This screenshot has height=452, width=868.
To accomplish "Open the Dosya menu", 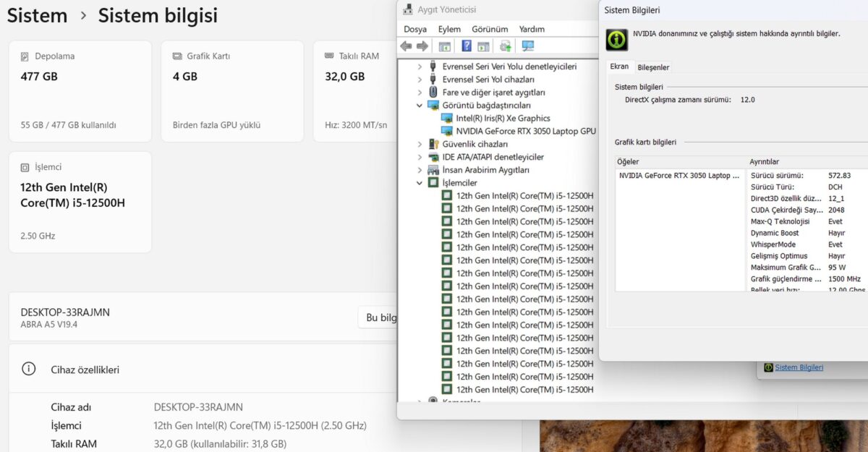I will click(x=415, y=29).
